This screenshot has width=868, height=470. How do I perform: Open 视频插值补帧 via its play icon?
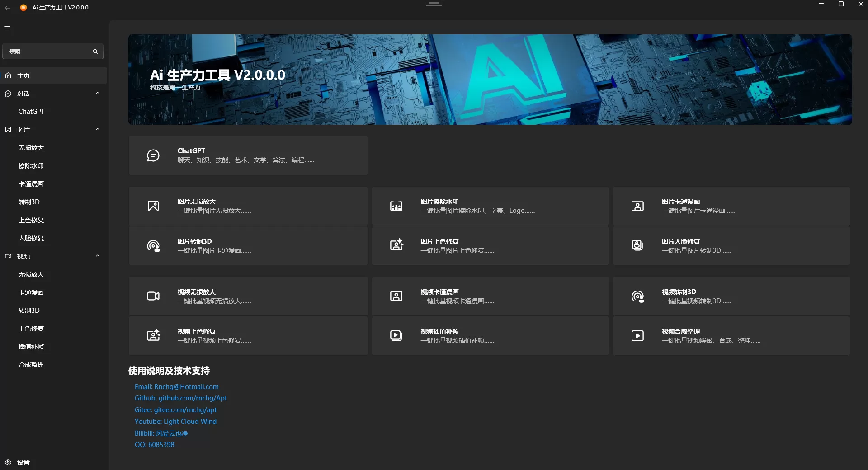(x=396, y=335)
